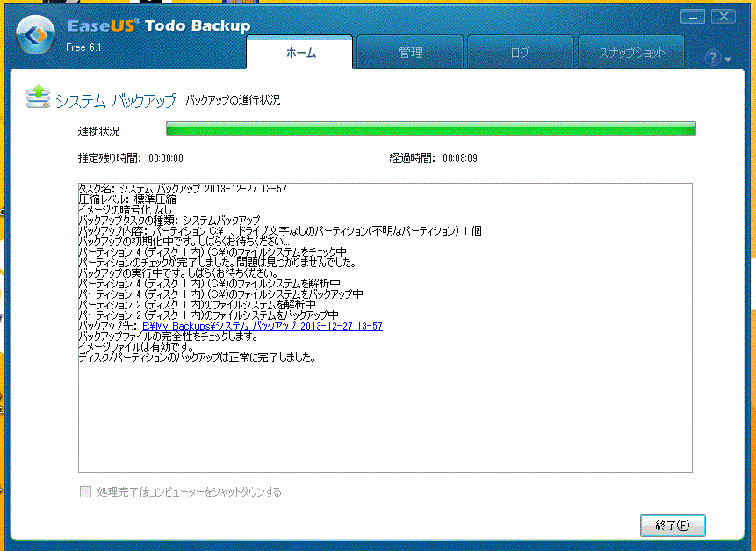Click the バックアップの実行中です log line
Screen dimensions: 756x551
(178, 273)
